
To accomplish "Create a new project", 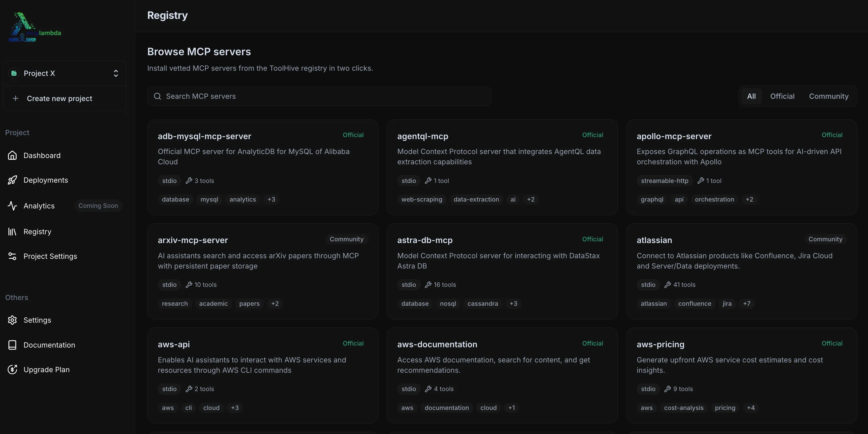I will [x=65, y=98].
